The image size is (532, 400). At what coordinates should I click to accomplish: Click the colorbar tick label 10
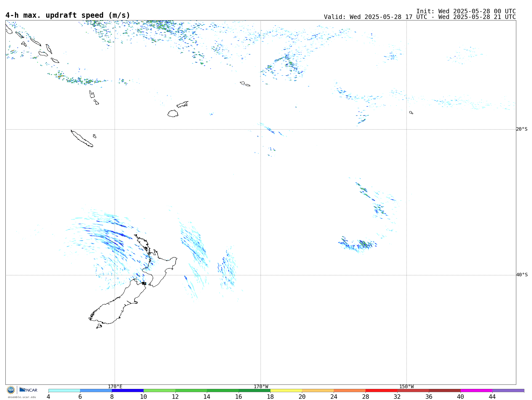[144, 397]
